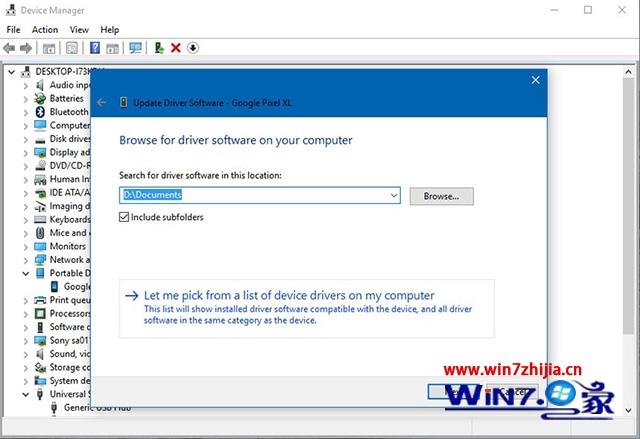This screenshot has height=439, width=640.
Task: Expand the Batteries tree node
Action: tap(26, 99)
